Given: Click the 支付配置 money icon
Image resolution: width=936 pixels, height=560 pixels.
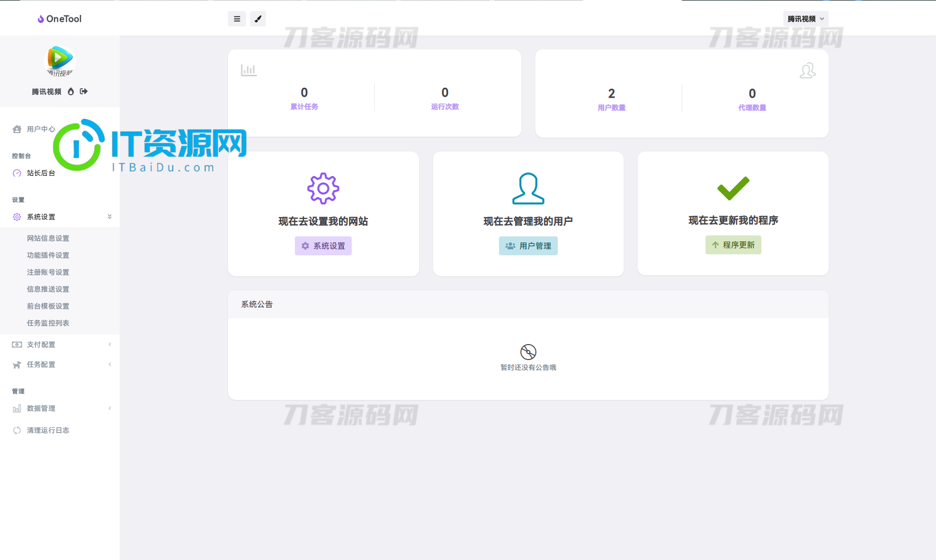Looking at the screenshot, I should click(x=17, y=345).
